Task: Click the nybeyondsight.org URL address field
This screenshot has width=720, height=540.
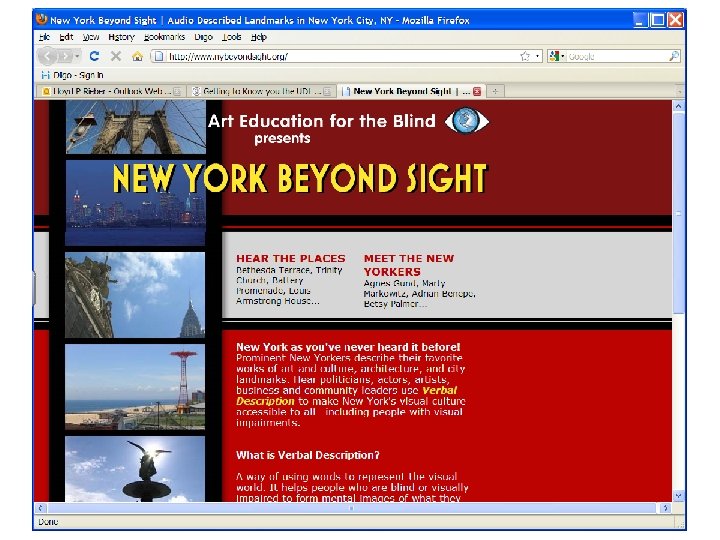Action: point(342,56)
